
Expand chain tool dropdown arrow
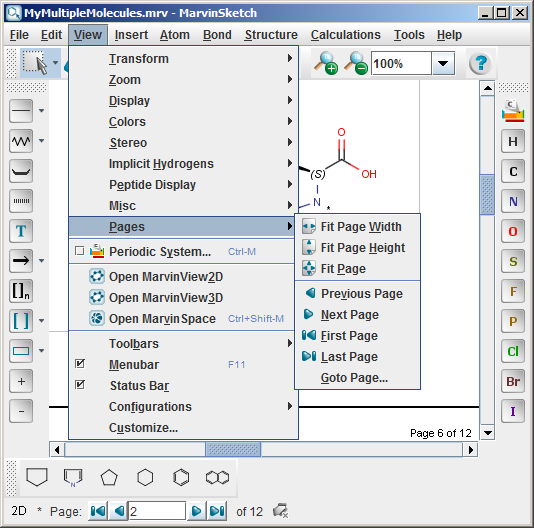tap(42, 141)
